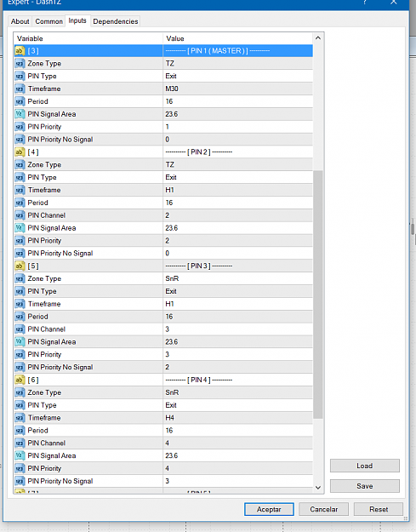Click the integer icon of PIN Priority, value 4
Image resolution: width=416 pixels, height=532 pixels.
20,468
